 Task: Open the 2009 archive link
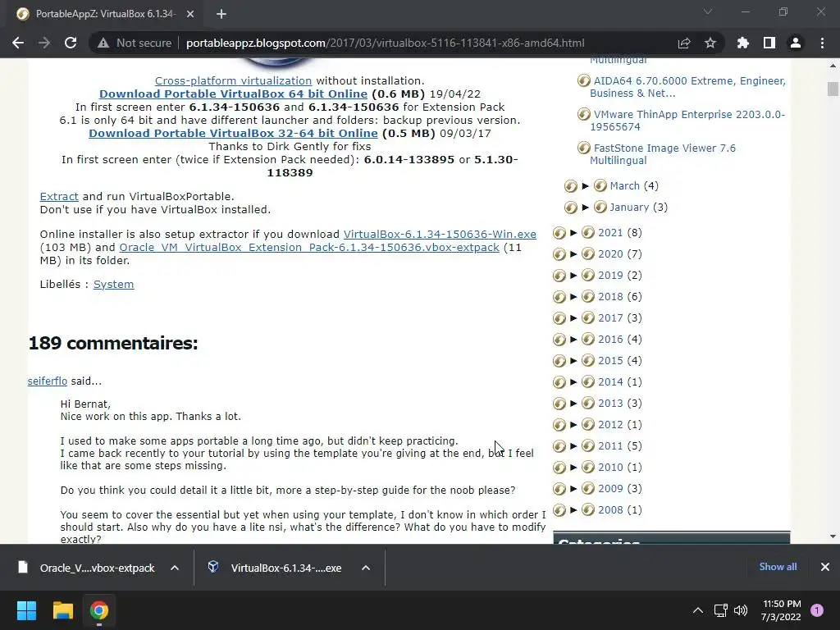610,489
